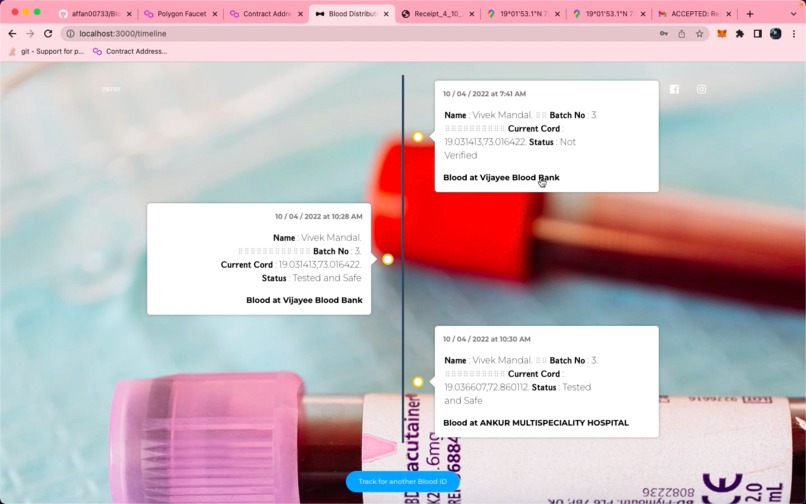Open the MetaMask fox extension

coord(722,33)
